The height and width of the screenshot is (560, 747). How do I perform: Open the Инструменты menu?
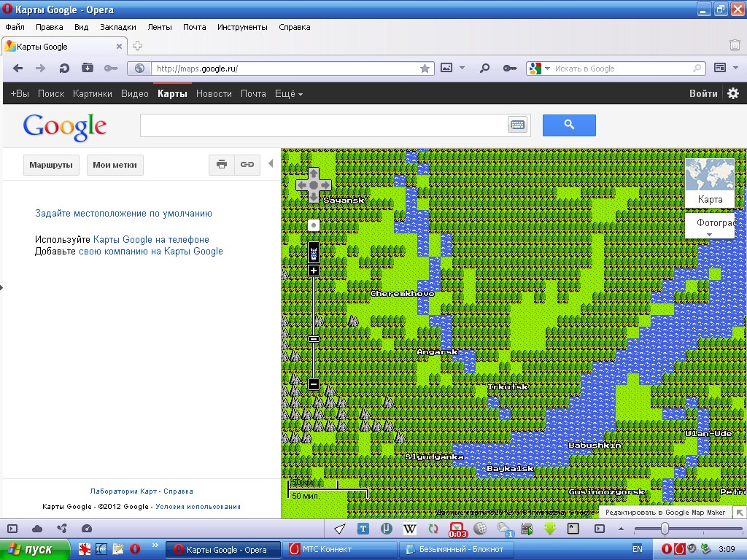(242, 27)
